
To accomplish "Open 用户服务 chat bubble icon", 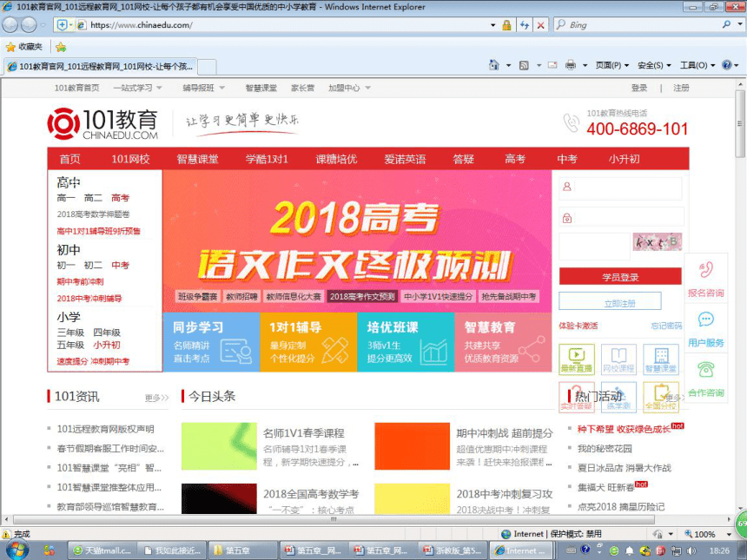I will pyautogui.click(x=706, y=320).
